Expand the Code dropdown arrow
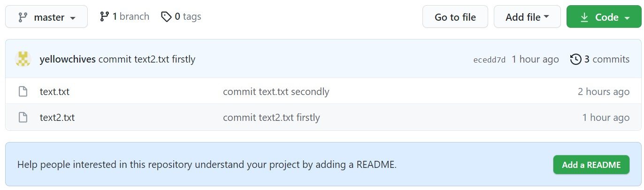The height and width of the screenshot is (190, 644). [627, 18]
